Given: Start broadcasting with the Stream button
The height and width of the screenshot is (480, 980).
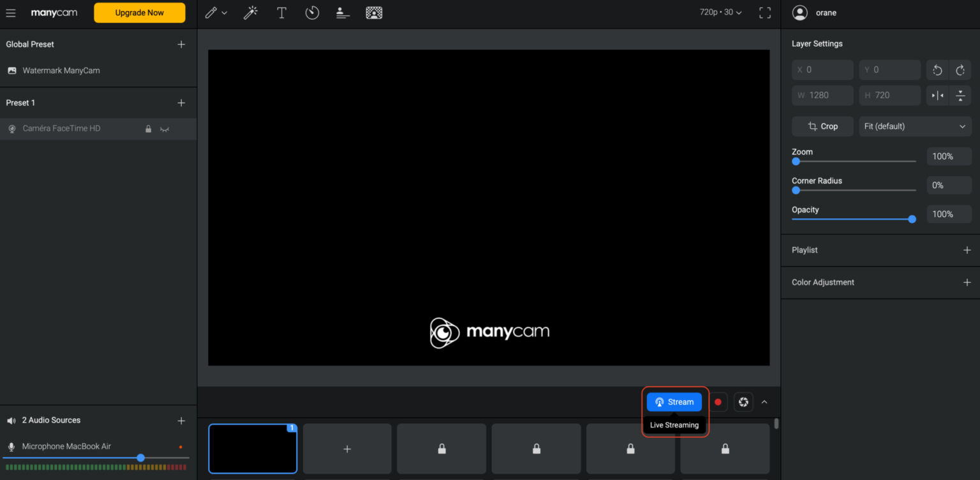Looking at the screenshot, I should [x=674, y=401].
